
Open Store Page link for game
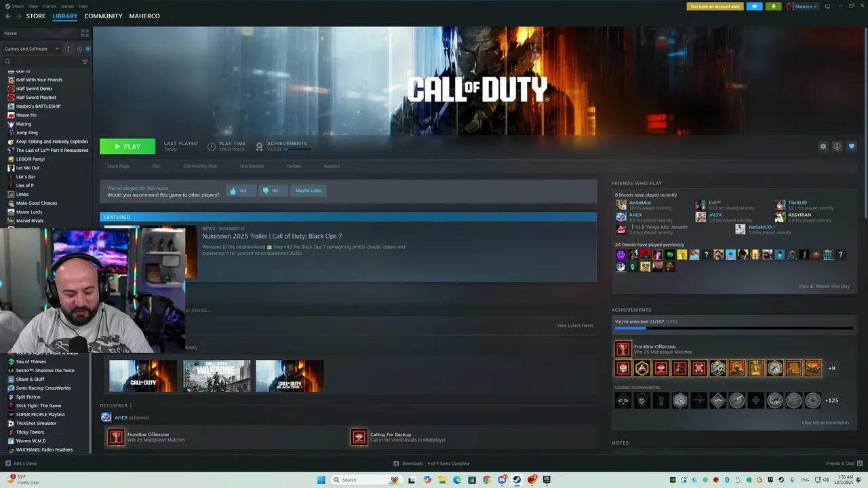[x=118, y=166]
